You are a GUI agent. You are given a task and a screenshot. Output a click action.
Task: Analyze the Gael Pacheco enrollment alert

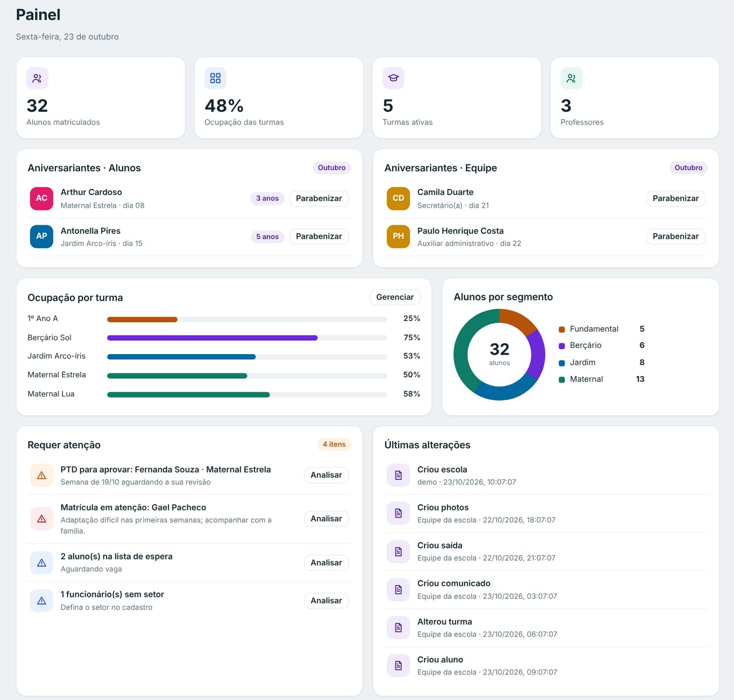coord(326,519)
